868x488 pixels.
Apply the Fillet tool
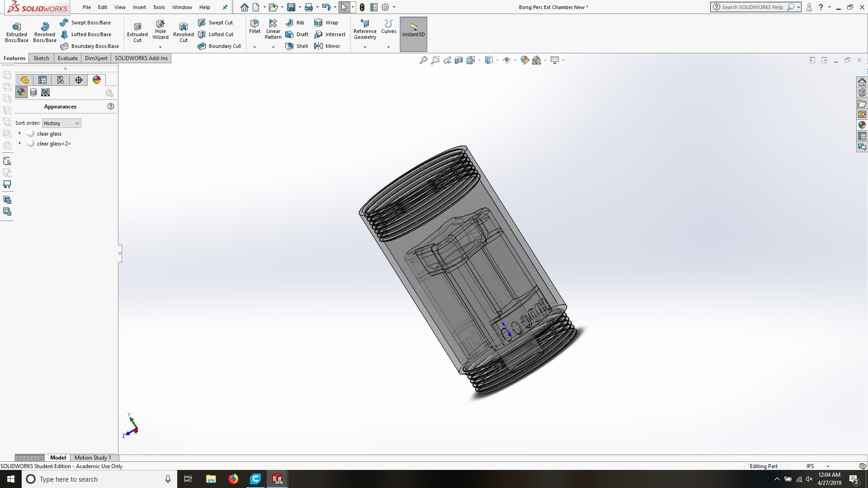click(255, 27)
